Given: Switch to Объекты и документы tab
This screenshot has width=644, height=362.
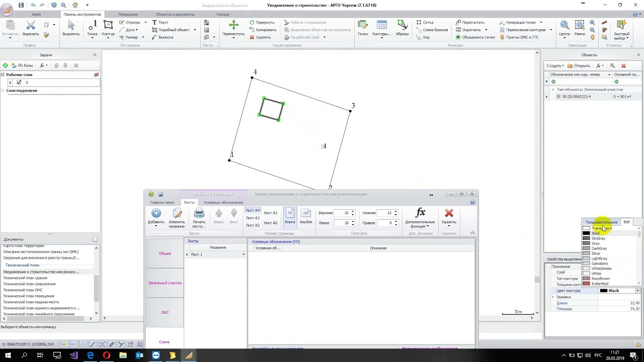Looking at the screenshot, I should click(175, 14).
